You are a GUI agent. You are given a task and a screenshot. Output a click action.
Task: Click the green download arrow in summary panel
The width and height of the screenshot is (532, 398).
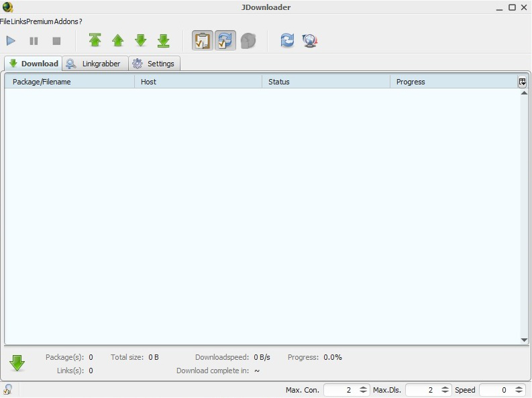click(x=17, y=363)
